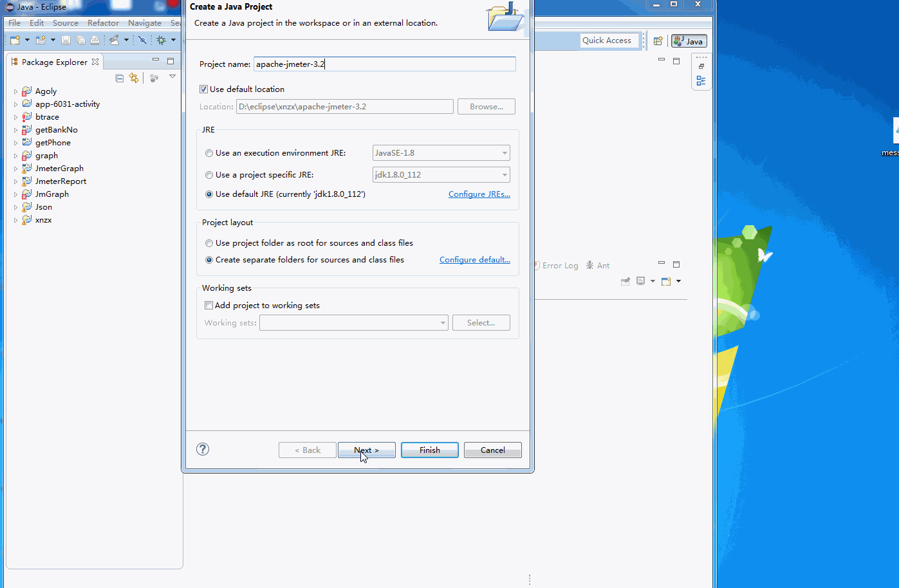This screenshot has height=588, width=899.
Task: Open the Debug toolbar dropdown arrow
Action: (173, 40)
